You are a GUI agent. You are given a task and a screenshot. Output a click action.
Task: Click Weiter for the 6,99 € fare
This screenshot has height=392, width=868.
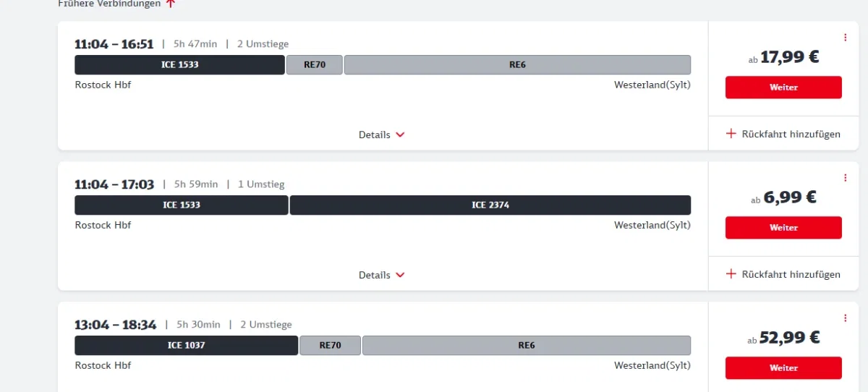tap(783, 227)
